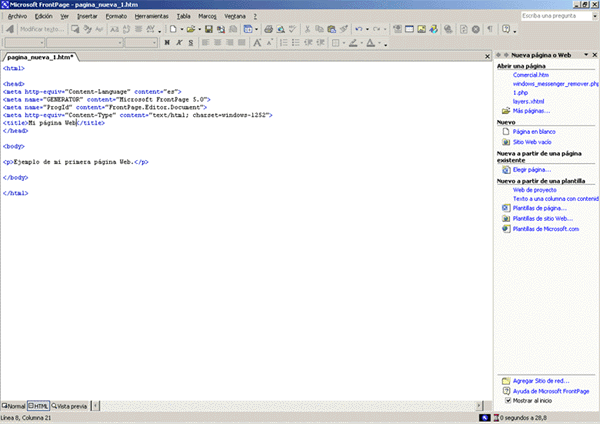Click the Paste clipboard icon
The height and width of the screenshot is (424, 600).
(x=331, y=29)
